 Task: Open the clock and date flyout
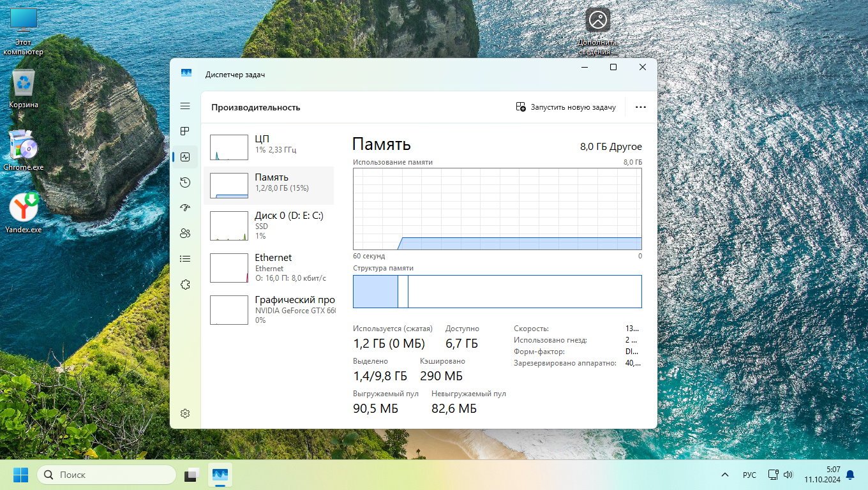[x=821, y=475]
